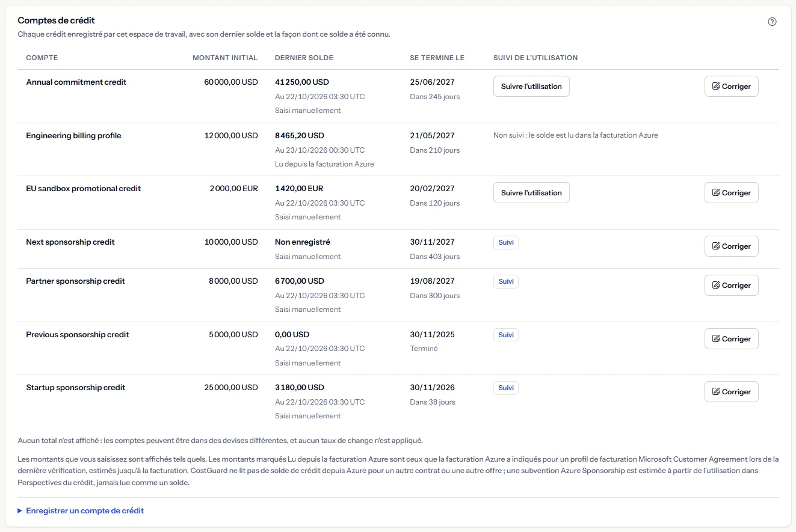Click the 'SE TERMINE LE' column header
Screen dimensions: 796x532
tap(437, 58)
